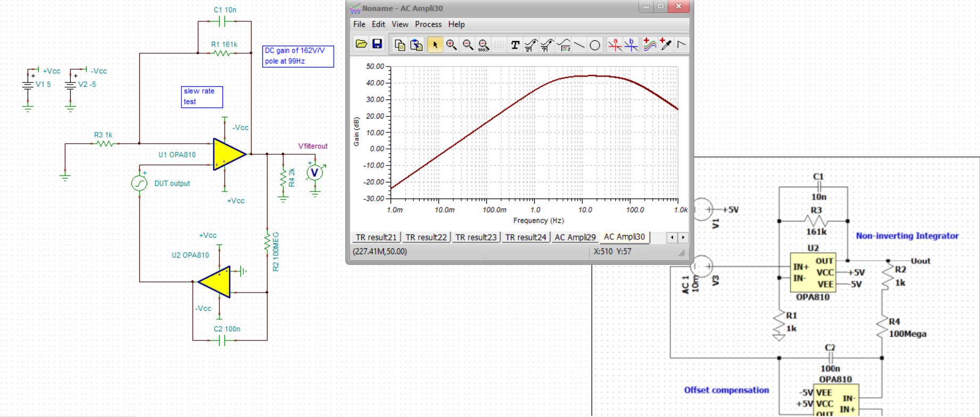Click the C1 10n capacitor label
The width and height of the screenshot is (980, 417).
coord(225,10)
